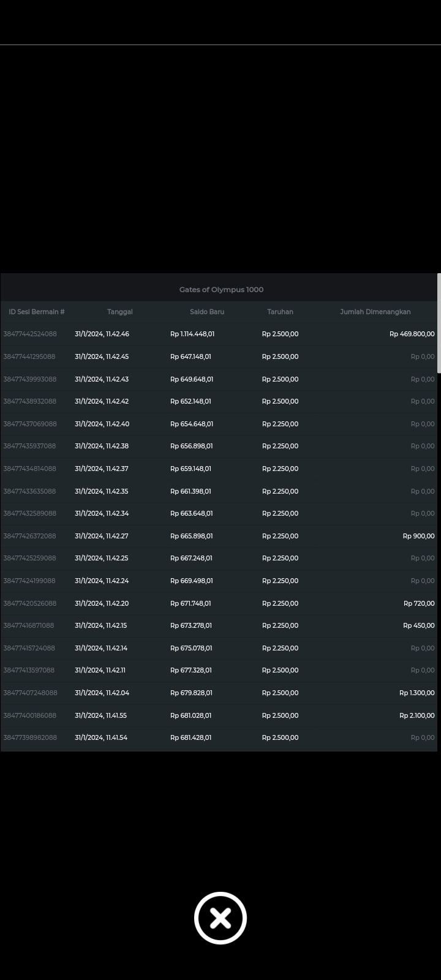This screenshot has width=441, height=980.
Task: Close the game history overlay
Action: pyautogui.click(x=221, y=918)
